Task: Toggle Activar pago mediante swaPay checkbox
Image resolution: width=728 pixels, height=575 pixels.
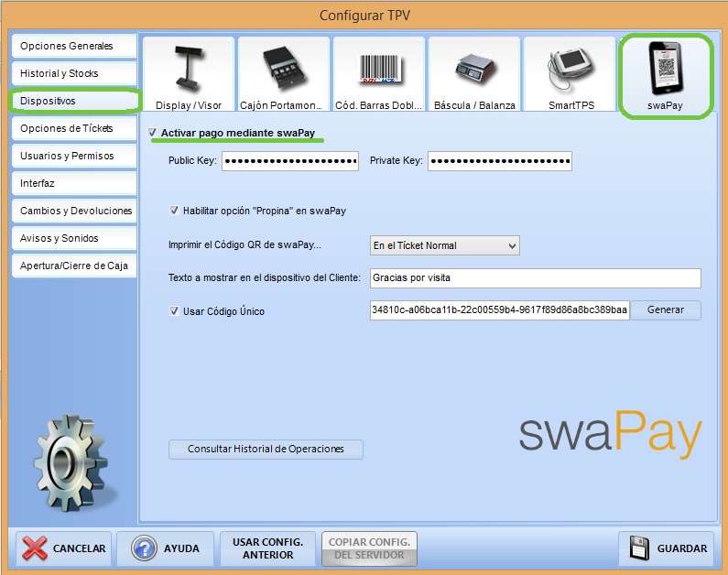Action: pyautogui.click(x=152, y=133)
